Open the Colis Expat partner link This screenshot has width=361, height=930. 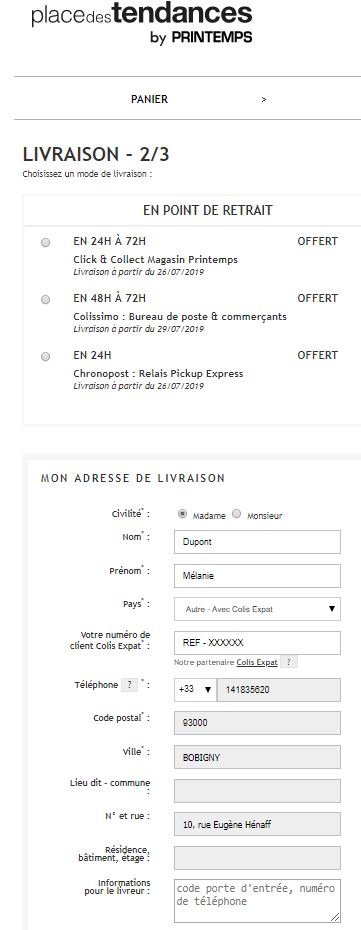[x=257, y=663]
